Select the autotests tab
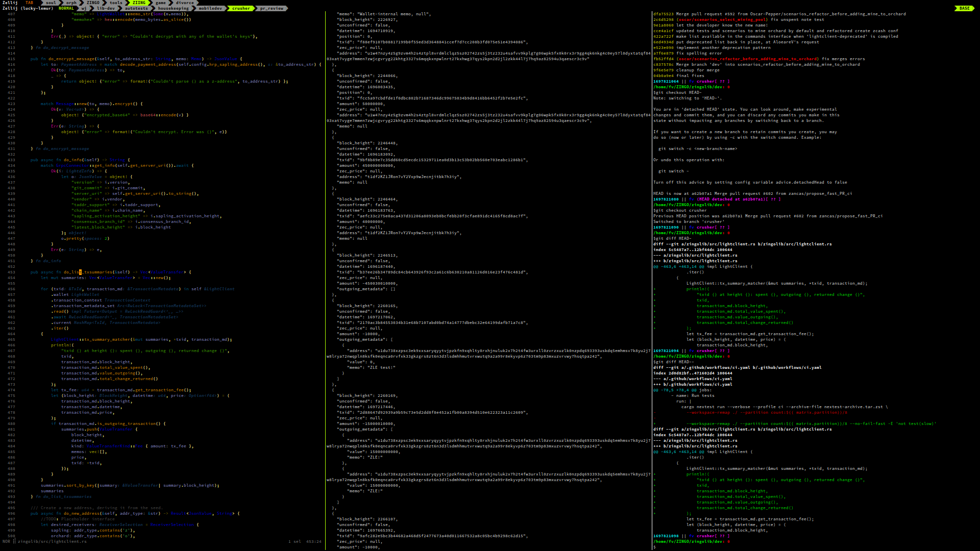The image size is (980, 551). 136,8
